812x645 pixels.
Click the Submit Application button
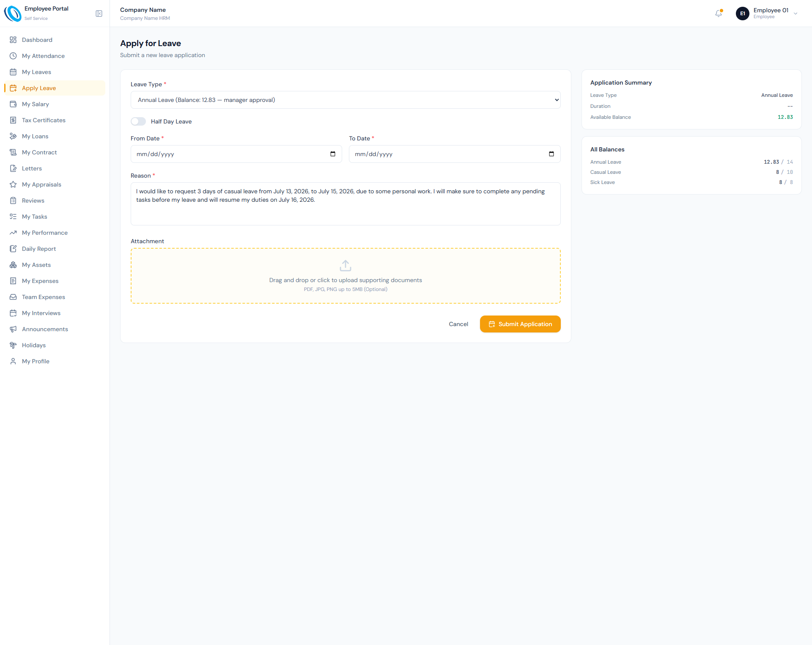point(520,324)
